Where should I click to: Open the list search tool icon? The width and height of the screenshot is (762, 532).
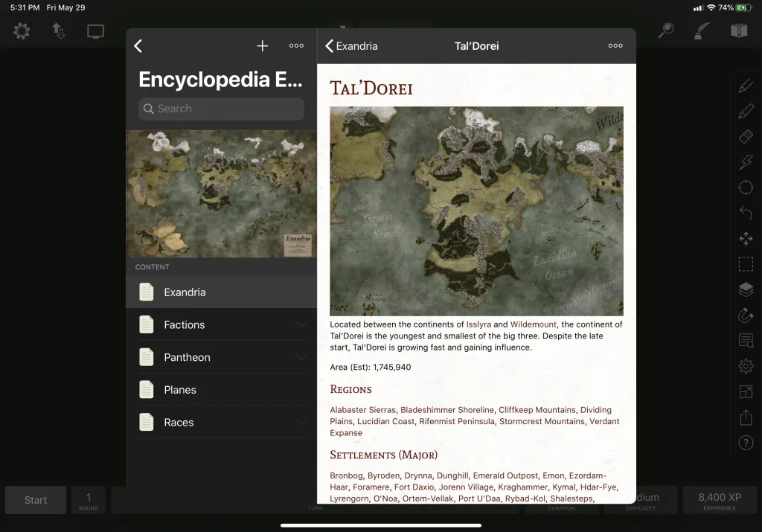point(746,341)
